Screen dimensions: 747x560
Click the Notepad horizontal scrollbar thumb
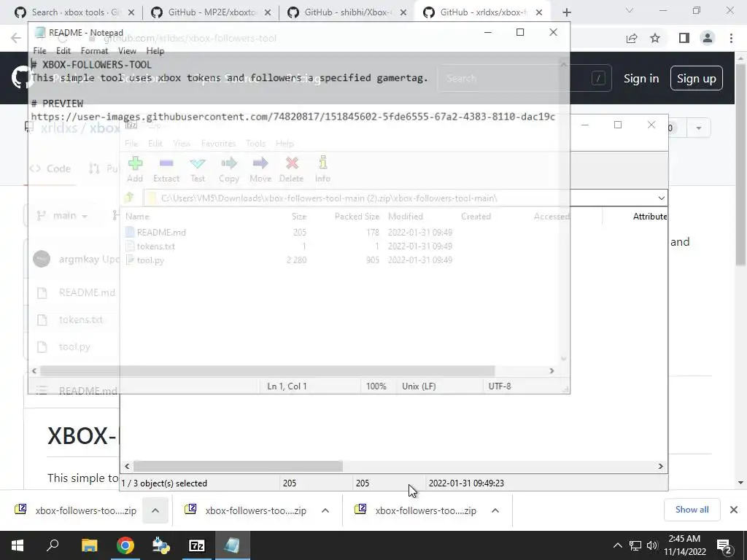pos(267,370)
